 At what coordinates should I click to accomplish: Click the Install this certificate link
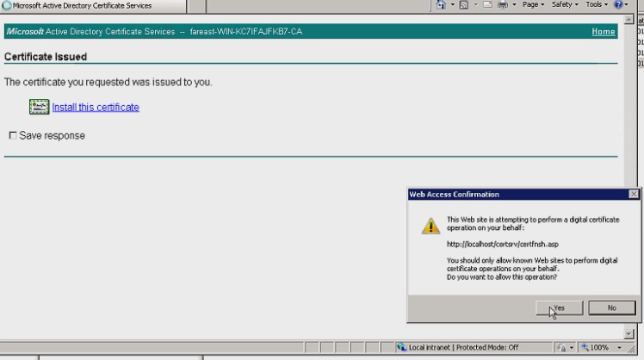tap(96, 108)
